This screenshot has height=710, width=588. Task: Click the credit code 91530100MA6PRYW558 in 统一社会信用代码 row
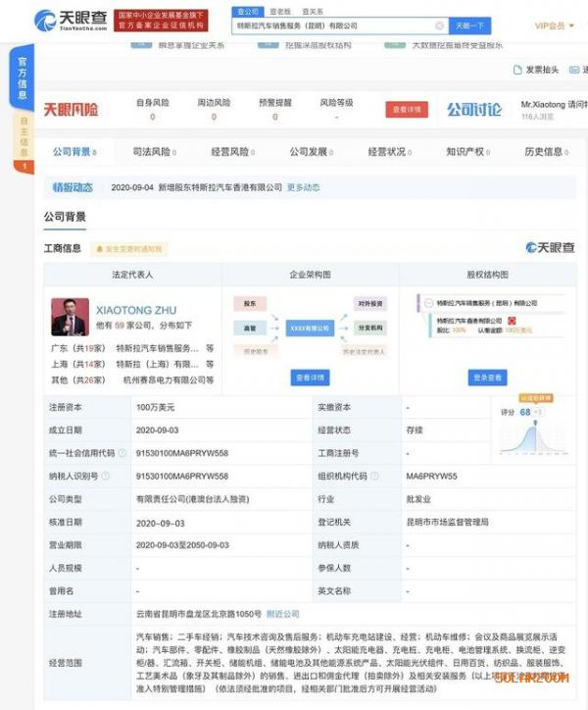[182, 453]
